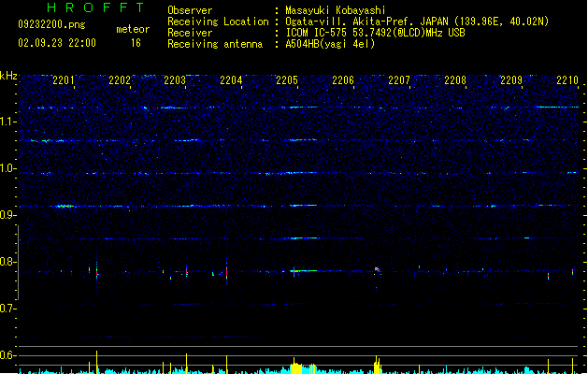The height and width of the screenshot is (374, 588).
Task: Click the 2202 time marker
Action: pos(120,79)
